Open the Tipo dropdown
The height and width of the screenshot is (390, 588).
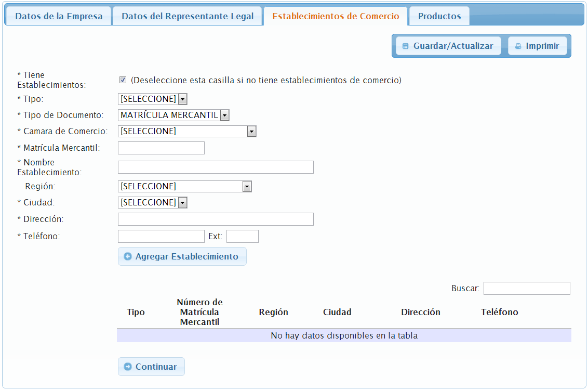pyautogui.click(x=152, y=99)
